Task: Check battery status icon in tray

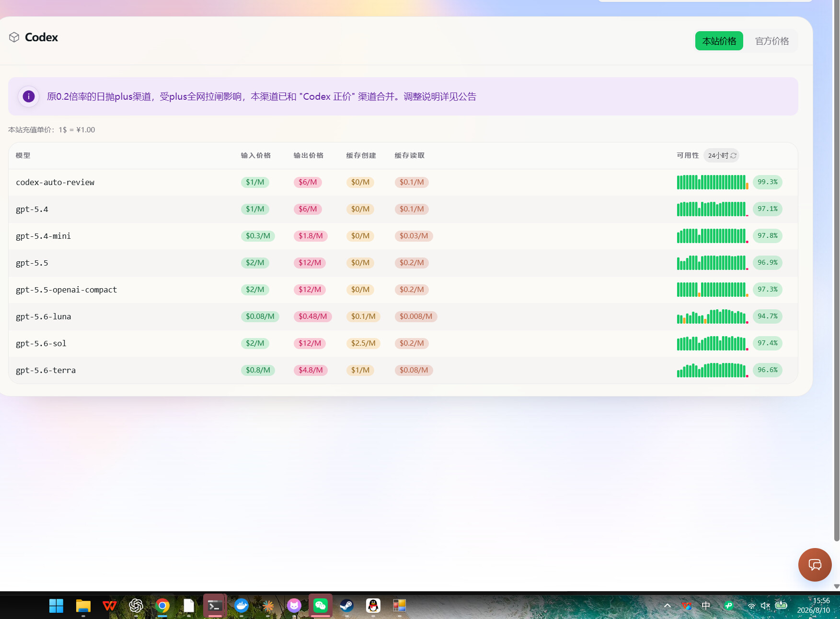Action: [781, 605]
